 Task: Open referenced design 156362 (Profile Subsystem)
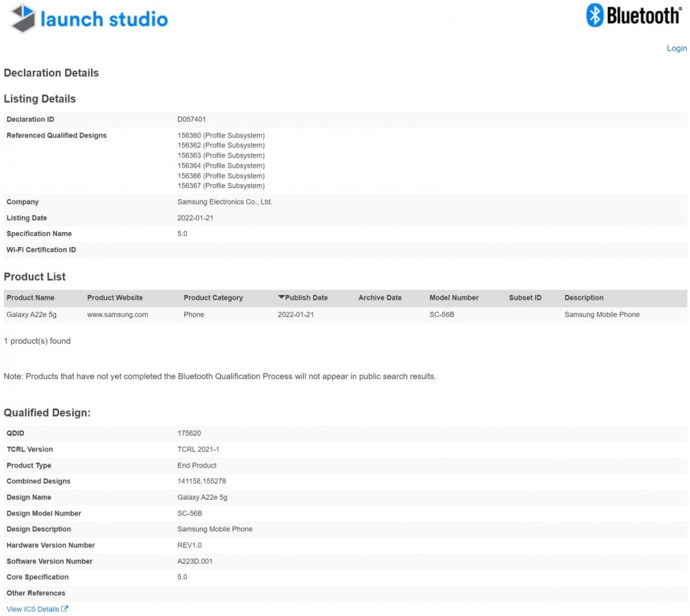[220, 146]
